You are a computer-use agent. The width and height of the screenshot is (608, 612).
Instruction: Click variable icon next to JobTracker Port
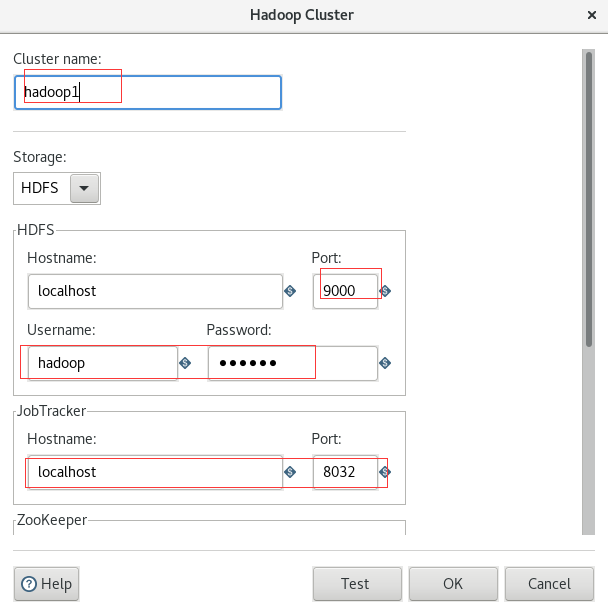coord(385,472)
